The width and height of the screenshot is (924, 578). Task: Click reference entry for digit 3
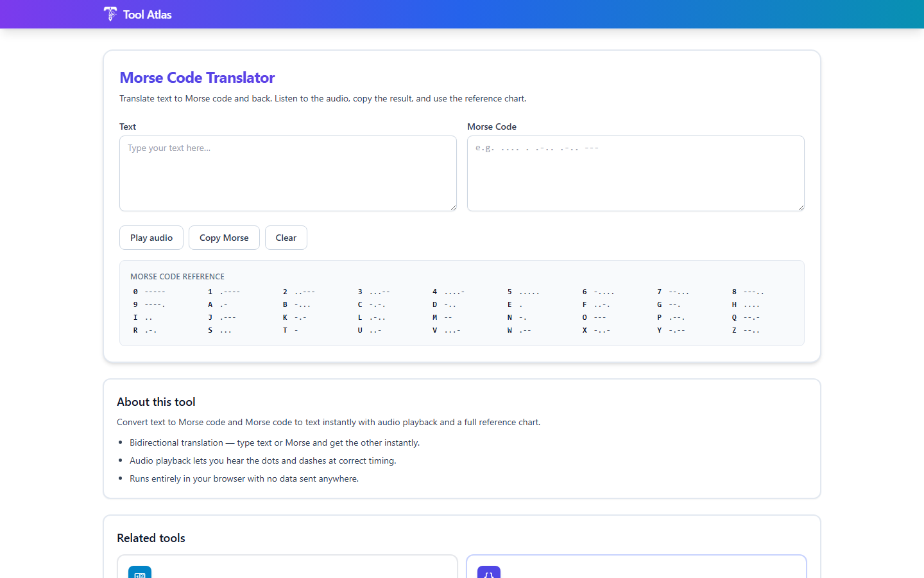[374, 292]
